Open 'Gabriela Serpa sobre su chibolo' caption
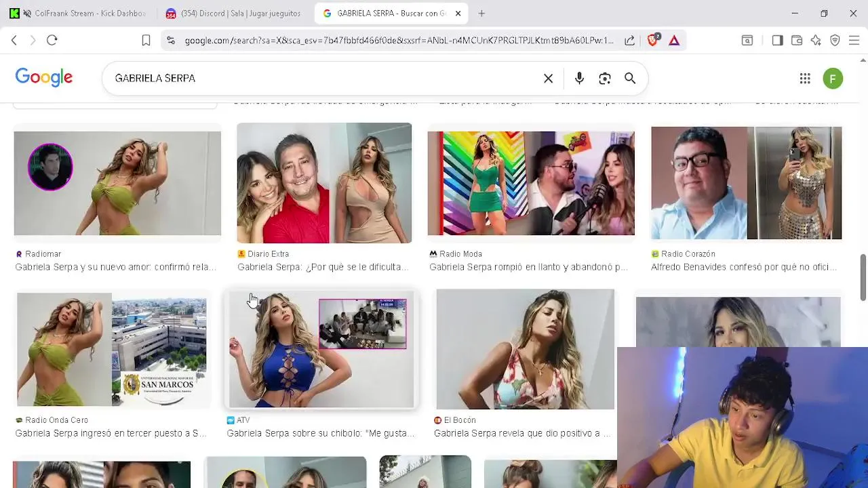Screen dimensions: 868x488 [x=321, y=433]
